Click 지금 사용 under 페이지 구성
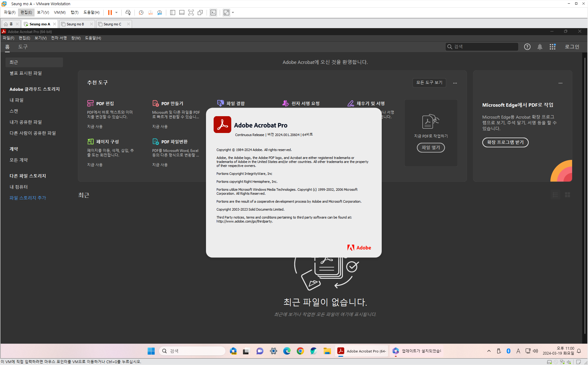Viewport: 588px width, 365px height. pyautogui.click(x=95, y=165)
